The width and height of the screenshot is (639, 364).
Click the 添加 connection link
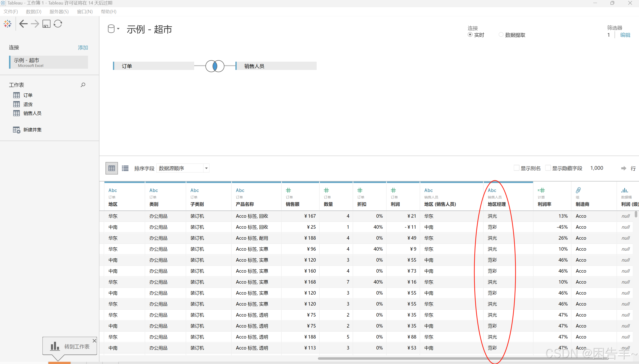coord(83,47)
